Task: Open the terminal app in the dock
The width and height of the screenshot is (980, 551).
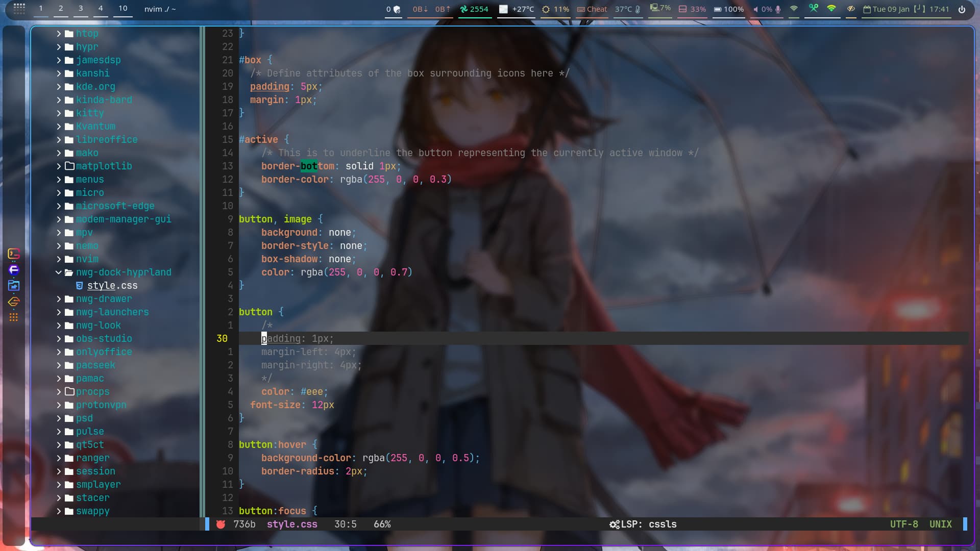Action: pyautogui.click(x=14, y=254)
